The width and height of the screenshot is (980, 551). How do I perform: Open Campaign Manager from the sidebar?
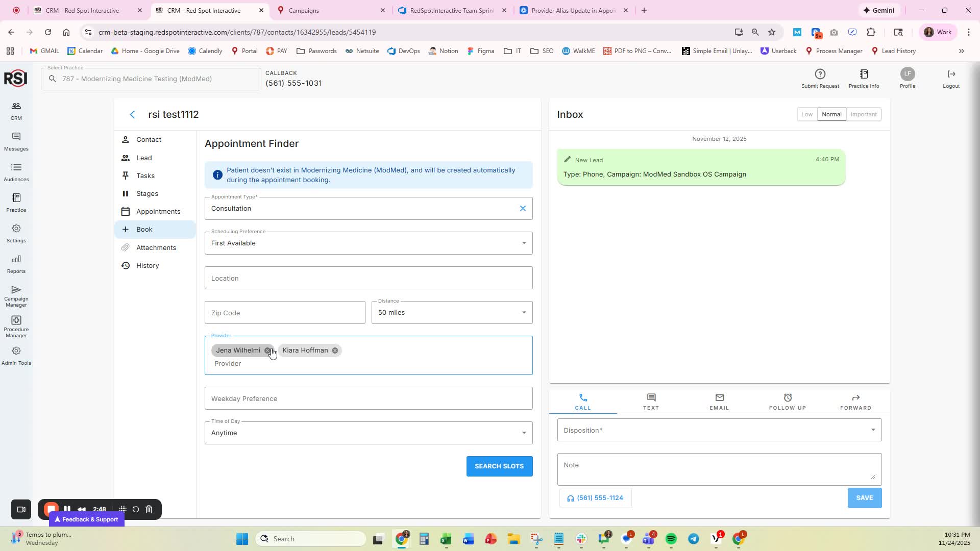16,296
